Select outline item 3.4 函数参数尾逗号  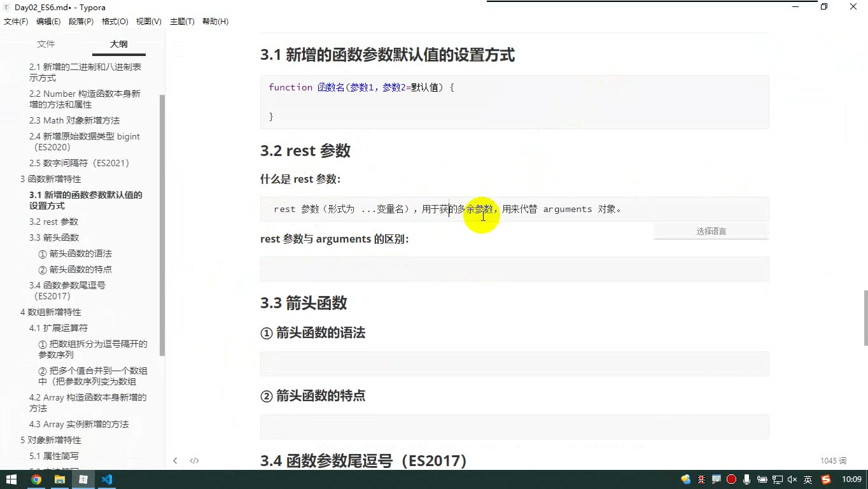[x=67, y=291]
